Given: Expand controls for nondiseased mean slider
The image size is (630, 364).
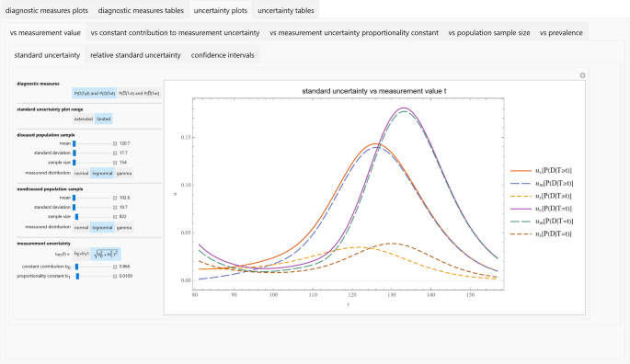Looking at the screenshot, I should click(x=115, y=198).
